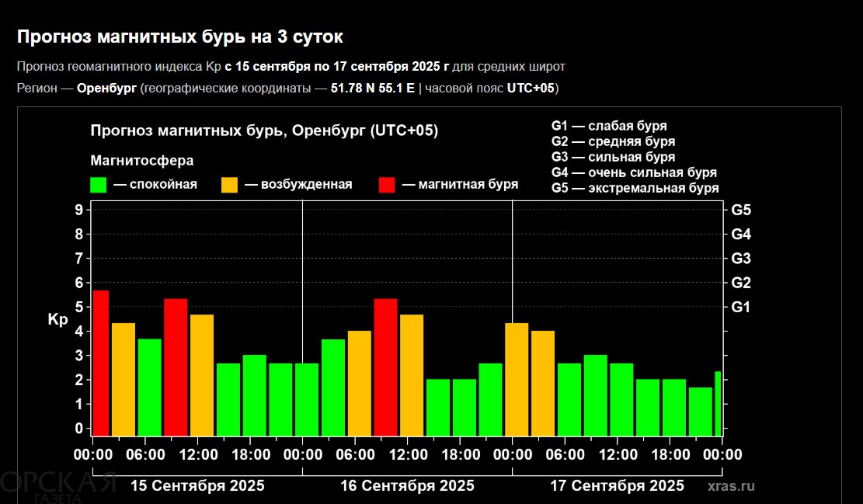This screenshot has height=504, width=863.
Task: Click the last full green bar on 17 September
Action: [700, 411]
